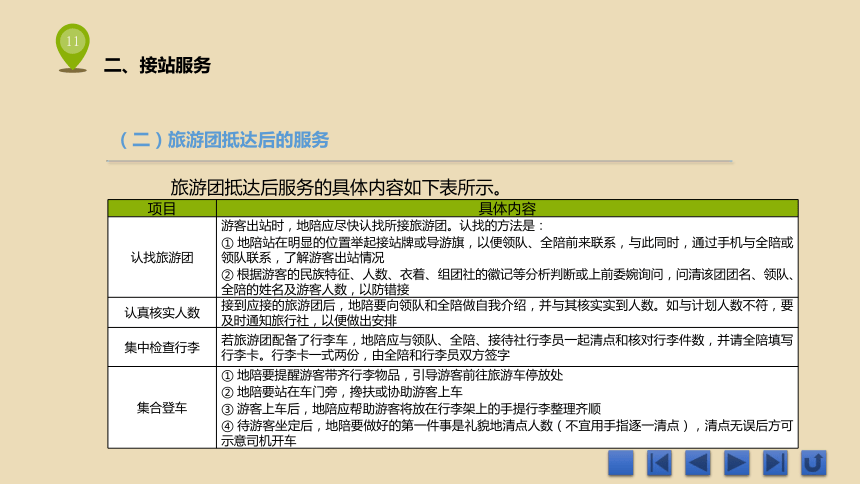Select the cell 集中检查行李

162,347
